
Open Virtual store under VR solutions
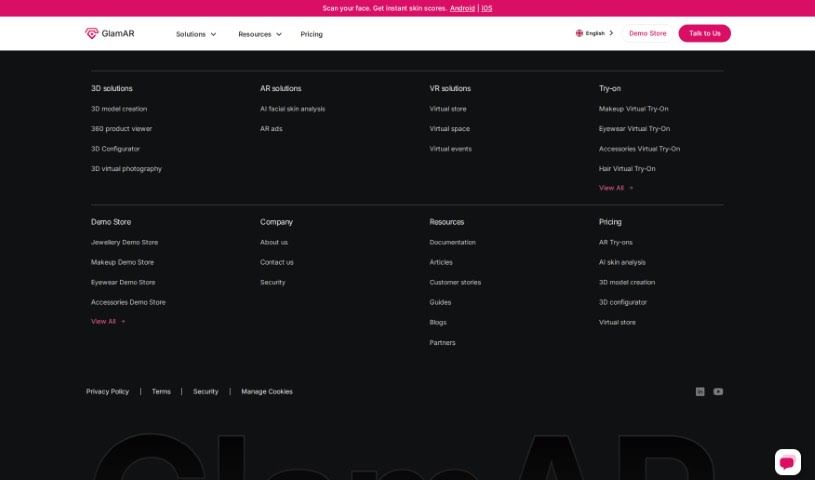point(448,109)
